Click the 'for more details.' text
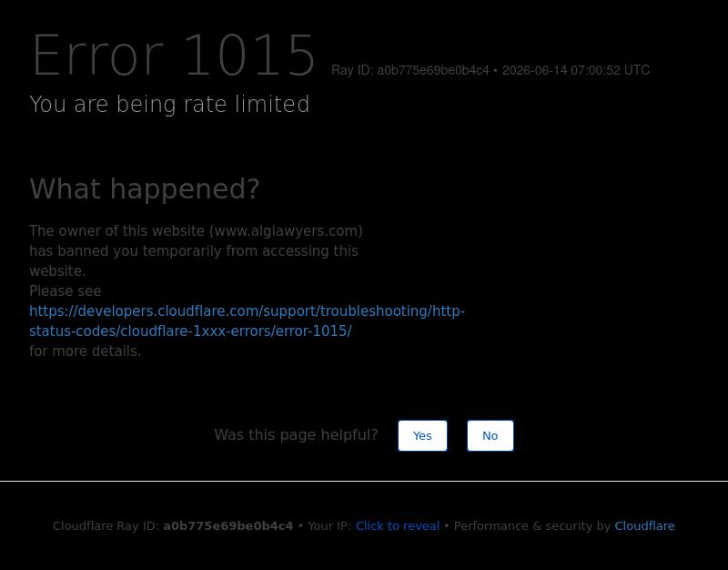Image resolution: width=728 pixels, height=570 pixels. (85, 351)
